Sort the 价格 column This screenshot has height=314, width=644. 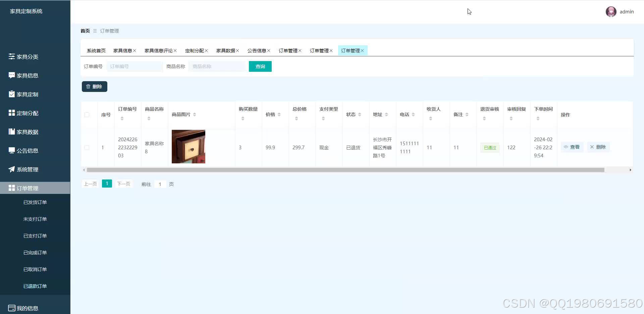click(x=279, y=114)
